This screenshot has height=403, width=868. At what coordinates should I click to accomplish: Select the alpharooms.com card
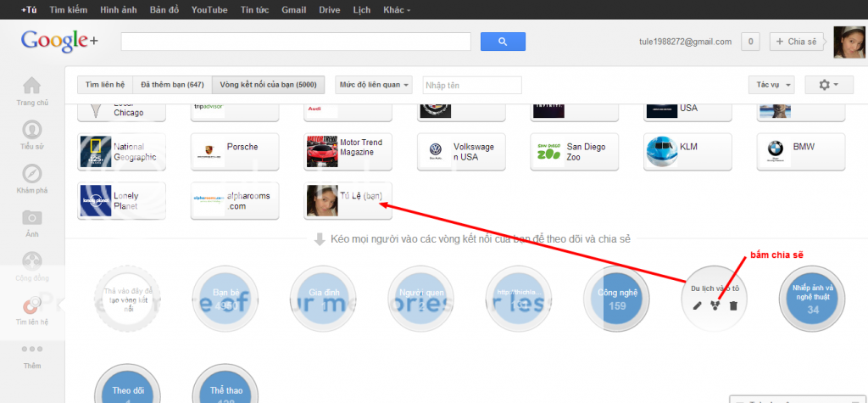[235, 201]
